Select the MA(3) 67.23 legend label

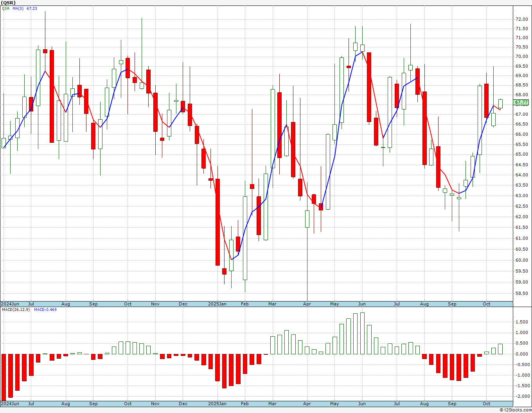click(25, 8)
